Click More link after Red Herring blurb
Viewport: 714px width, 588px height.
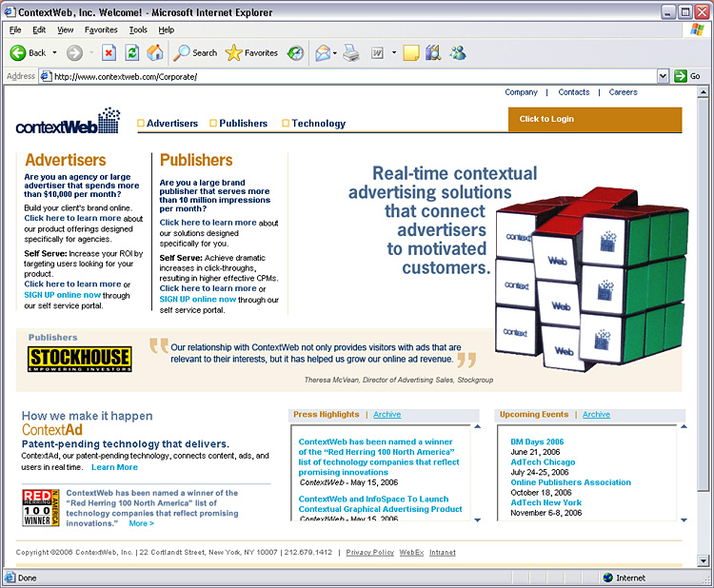(141, 523)
